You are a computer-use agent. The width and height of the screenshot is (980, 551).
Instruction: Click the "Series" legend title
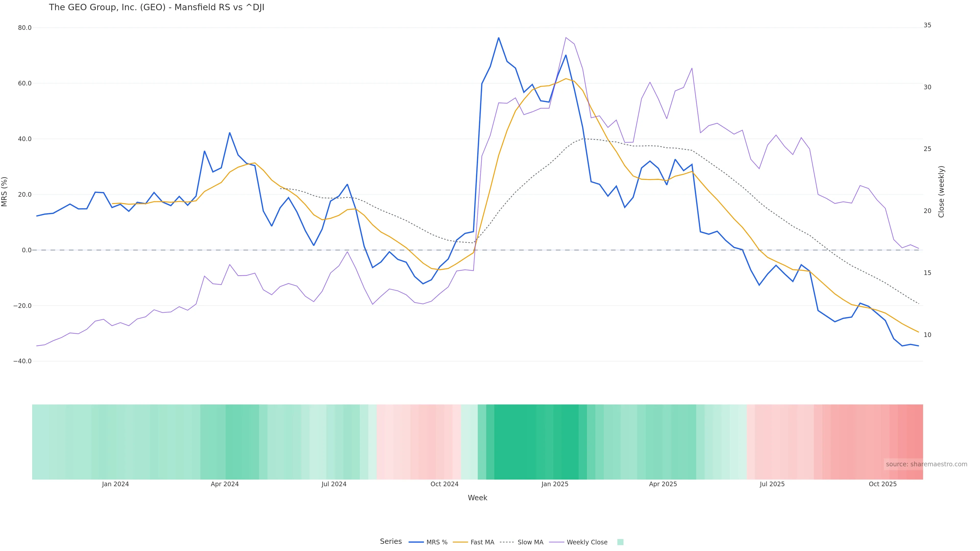click(391, 542)
